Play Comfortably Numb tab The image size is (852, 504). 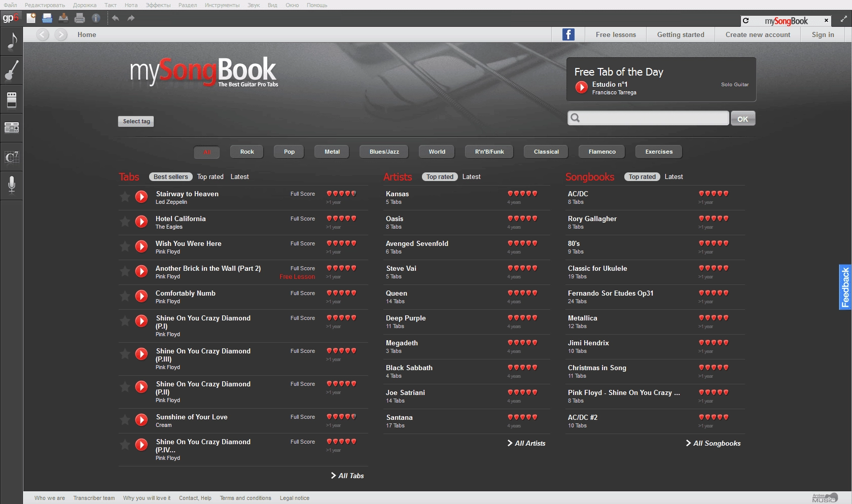pyautogui.click(x=141, y=296)
